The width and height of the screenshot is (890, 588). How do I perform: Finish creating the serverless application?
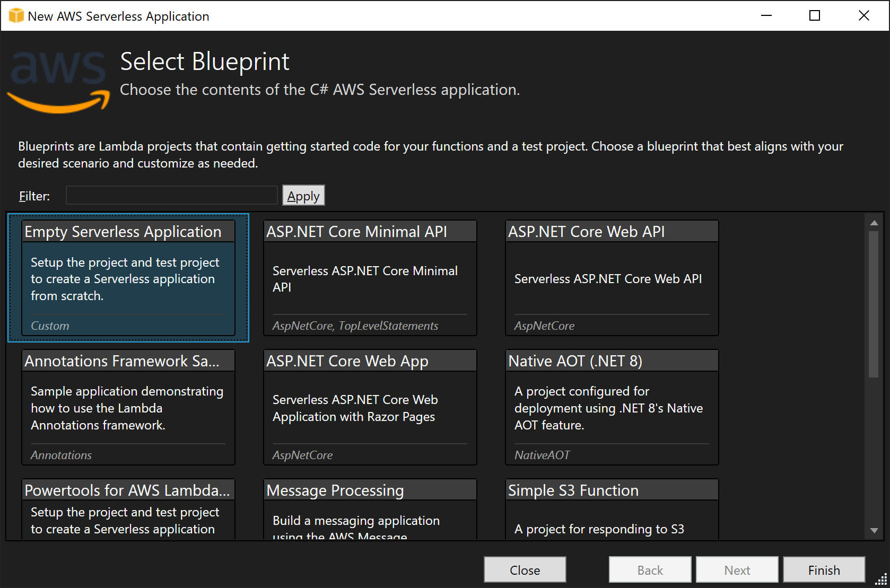[824, 570]
